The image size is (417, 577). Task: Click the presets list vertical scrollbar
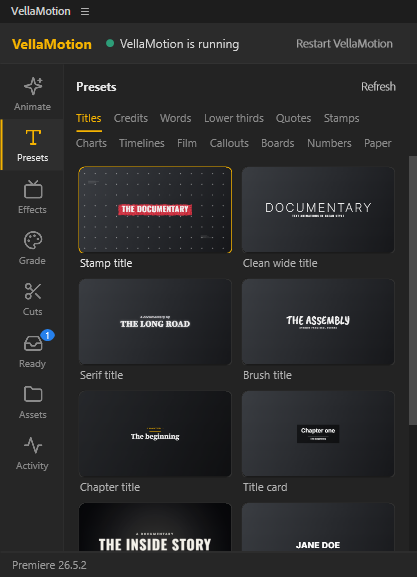(x=413, y=291)
